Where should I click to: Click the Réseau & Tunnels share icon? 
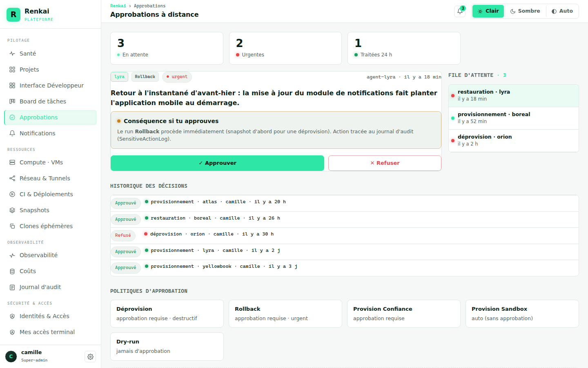pos(12,178)
